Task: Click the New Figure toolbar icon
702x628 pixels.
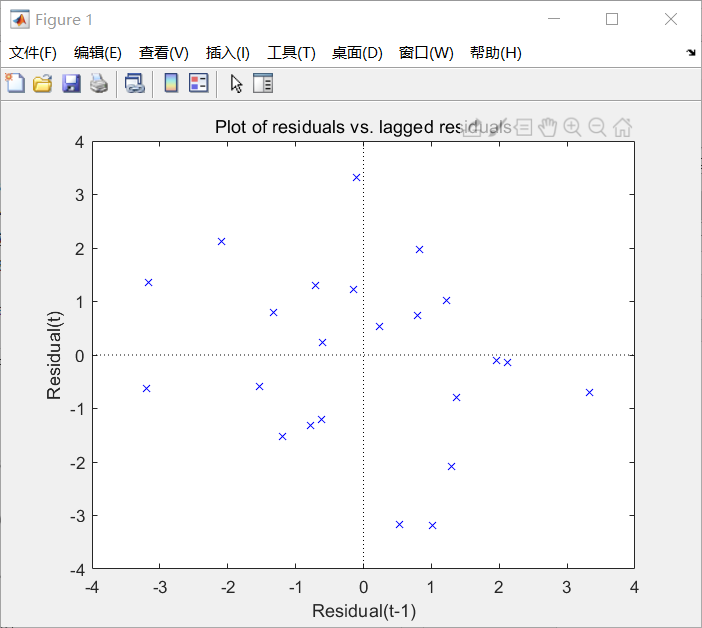Action: [15, 84]
